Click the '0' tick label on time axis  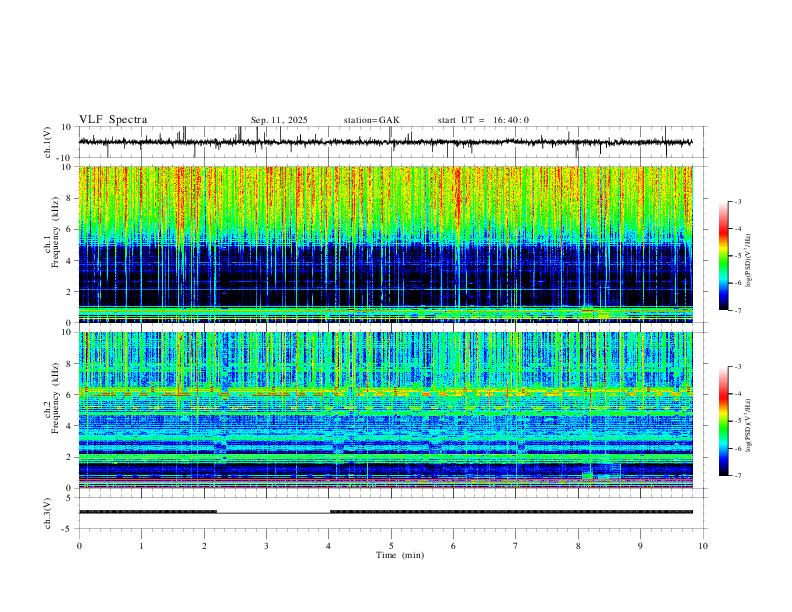[x=79, y=546]
